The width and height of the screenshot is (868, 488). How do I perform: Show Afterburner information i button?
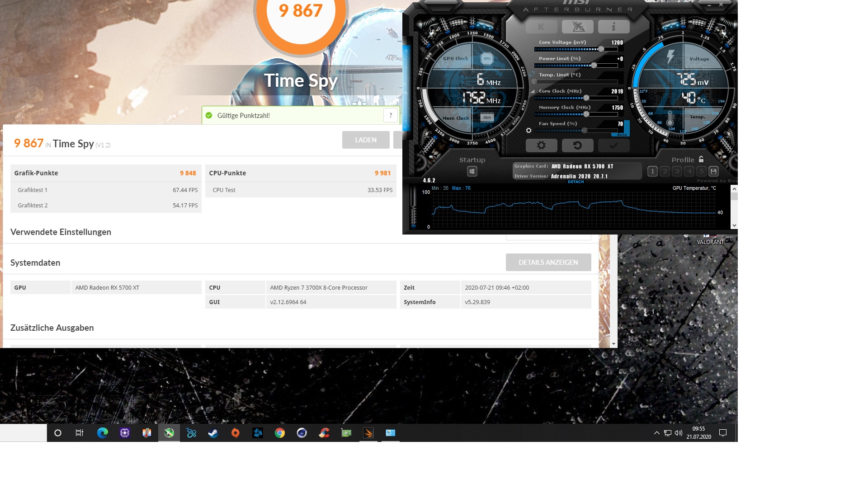tap(613, 27)
